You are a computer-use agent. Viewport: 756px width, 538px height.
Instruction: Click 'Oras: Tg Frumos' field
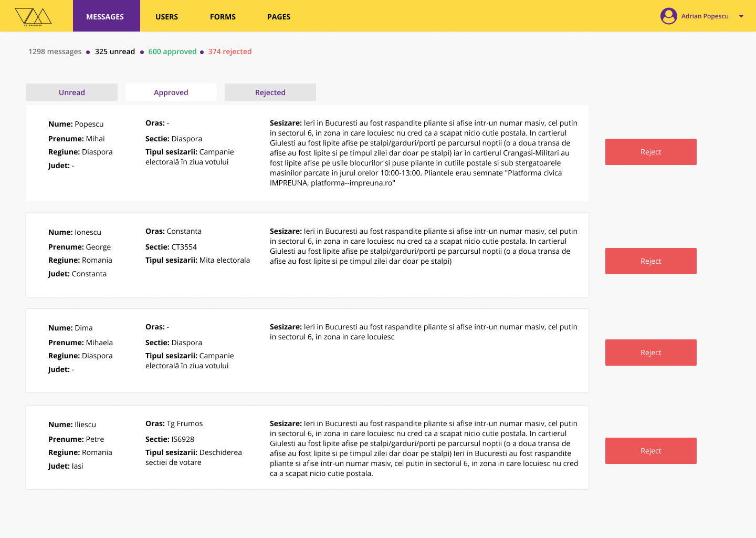click(x=174, y=423)
